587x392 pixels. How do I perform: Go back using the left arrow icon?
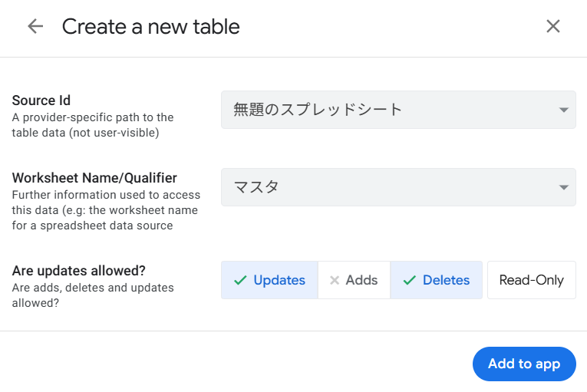pos(35,27)
